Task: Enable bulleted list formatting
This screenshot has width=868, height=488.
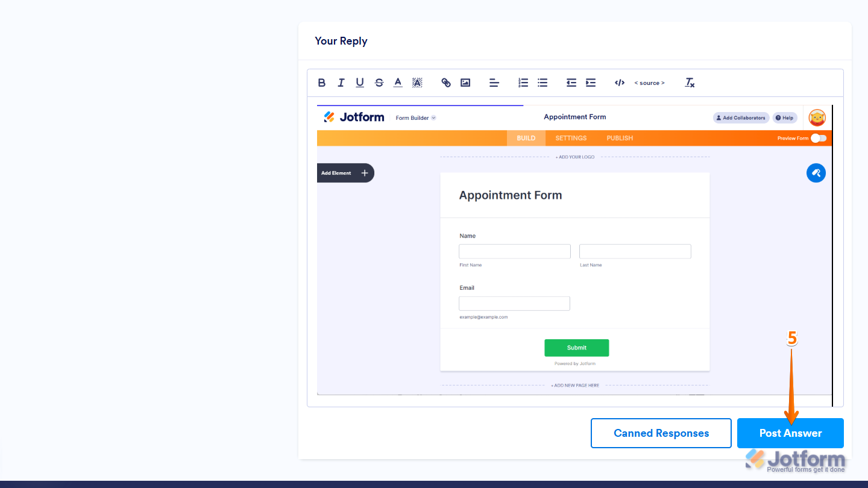Action: coord(542,83)
